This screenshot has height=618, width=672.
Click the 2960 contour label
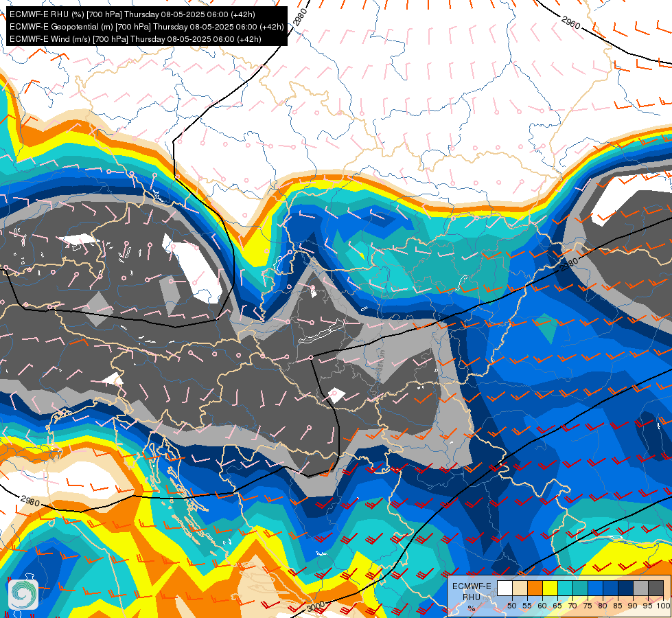point(570,23)
